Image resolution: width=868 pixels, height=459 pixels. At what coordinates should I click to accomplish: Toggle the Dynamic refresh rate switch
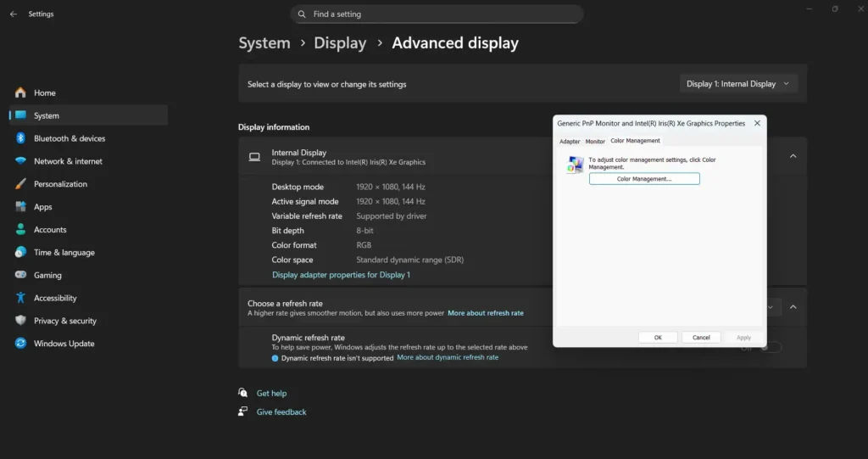pyautogui.click(x=771, y=347)
